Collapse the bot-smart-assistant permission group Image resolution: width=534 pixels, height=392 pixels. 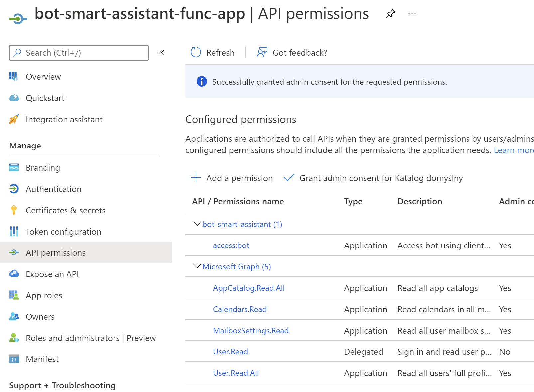(197, 224)
